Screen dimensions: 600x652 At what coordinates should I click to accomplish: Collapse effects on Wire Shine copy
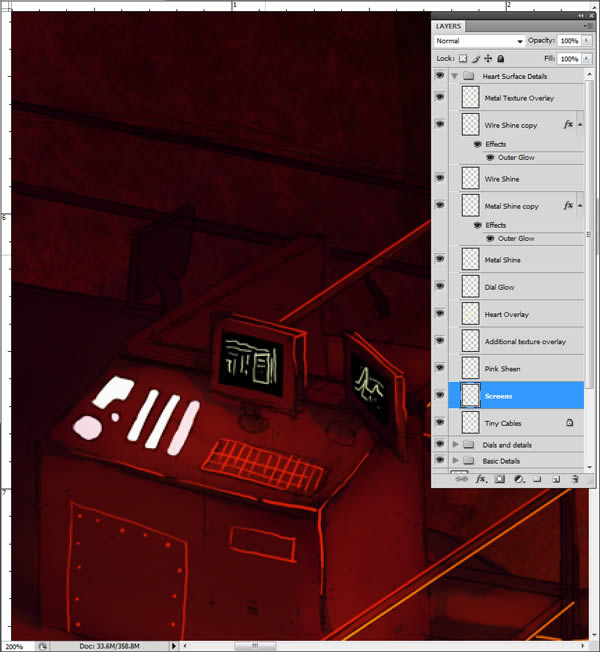(x=580, y=124)
